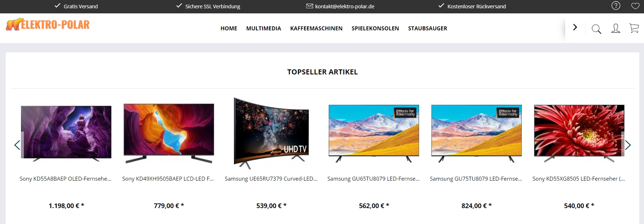Select the SPIELEKONSOLEN menu item
The image size is (644, 224).
pos(375,29)
